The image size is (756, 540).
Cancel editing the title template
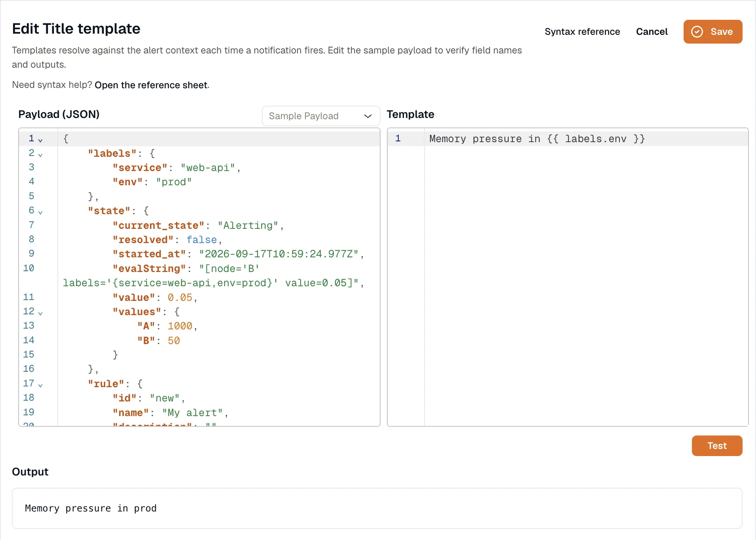(652, 32)
